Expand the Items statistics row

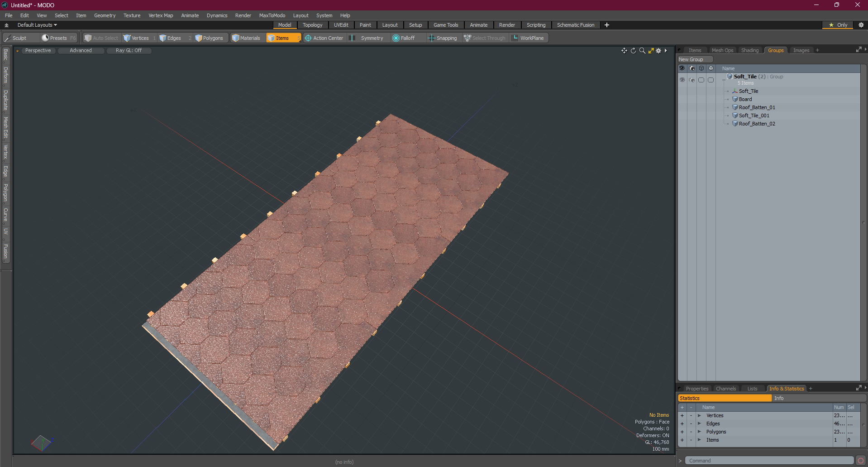coord(699,440)
